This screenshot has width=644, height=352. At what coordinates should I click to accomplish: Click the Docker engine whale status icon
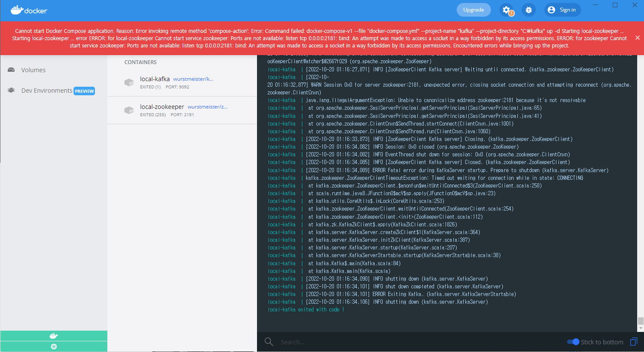[54, 336]
